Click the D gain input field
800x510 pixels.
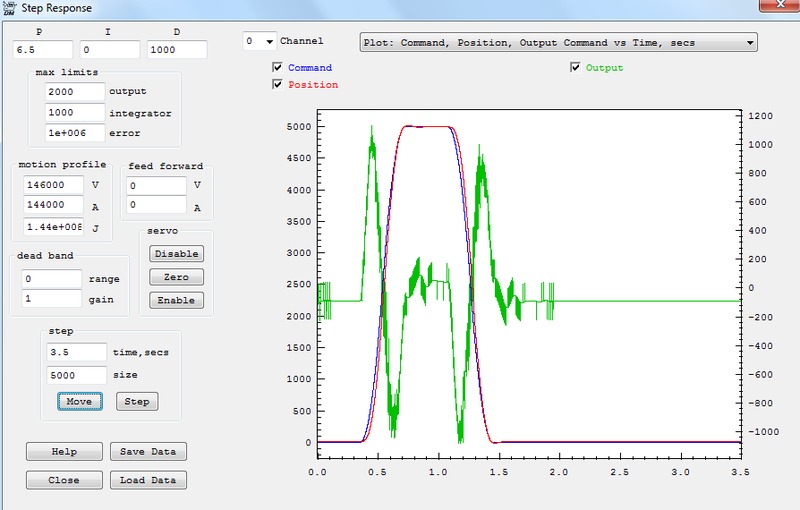point(177,50)
